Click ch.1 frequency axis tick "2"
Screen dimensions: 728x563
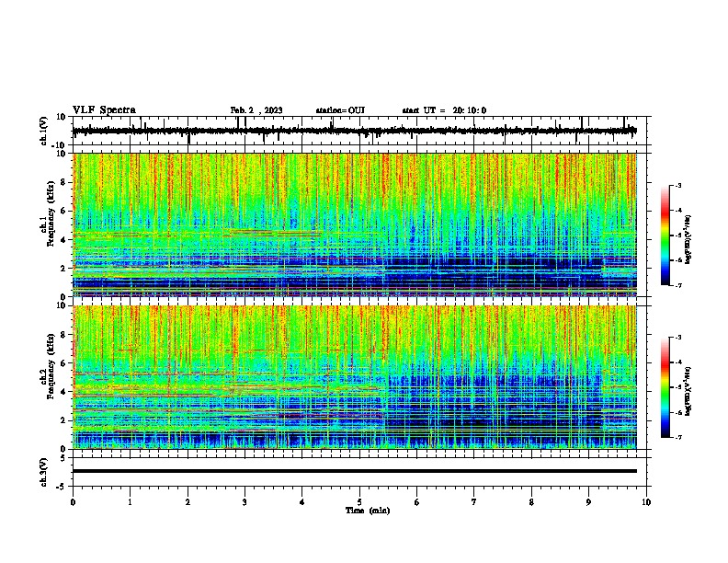tap(64, 268)
